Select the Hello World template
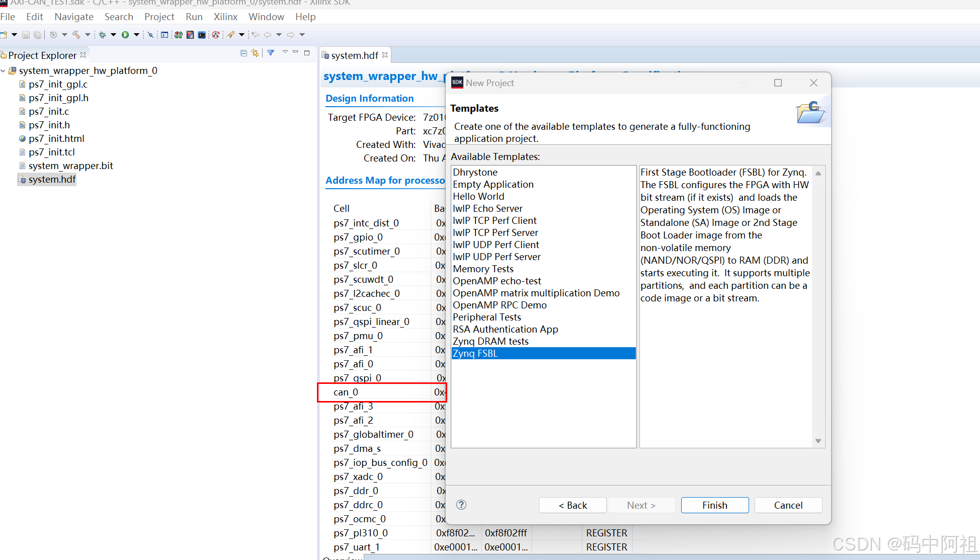This screenshot has width=980, height=560. (x=478, y=196)
